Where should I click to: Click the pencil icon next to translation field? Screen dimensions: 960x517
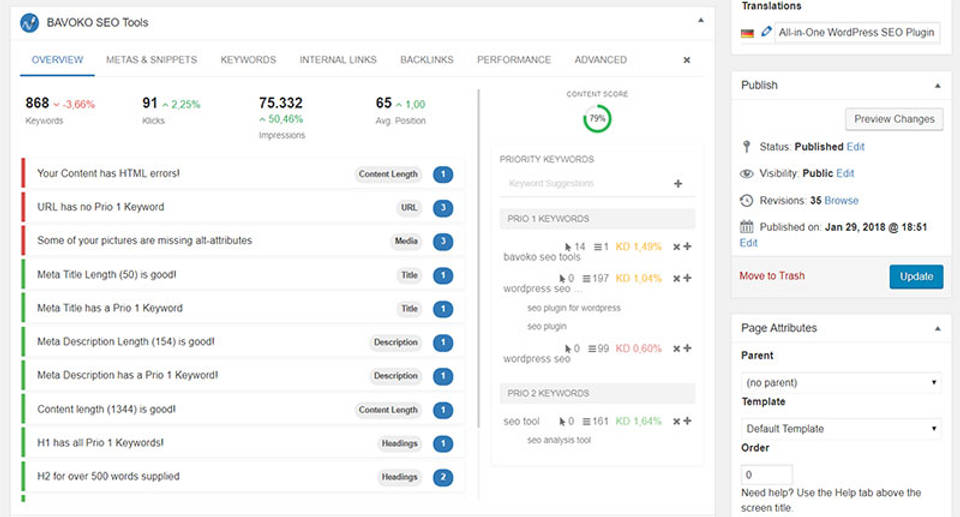tap(766, 32)
